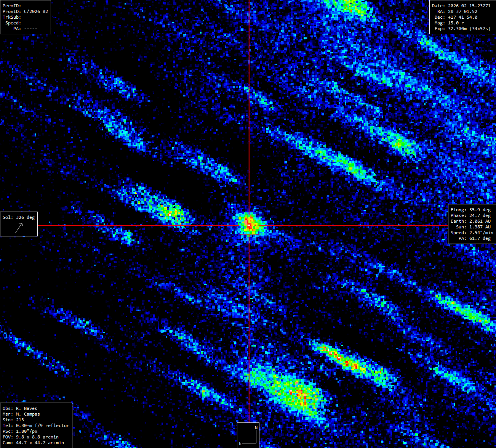
Task: Click the Speed 2.54"/min value
Action: (x=472, y=233)
